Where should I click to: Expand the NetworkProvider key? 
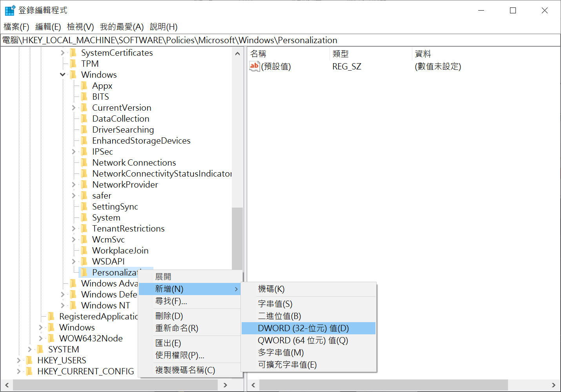(74, 184)
